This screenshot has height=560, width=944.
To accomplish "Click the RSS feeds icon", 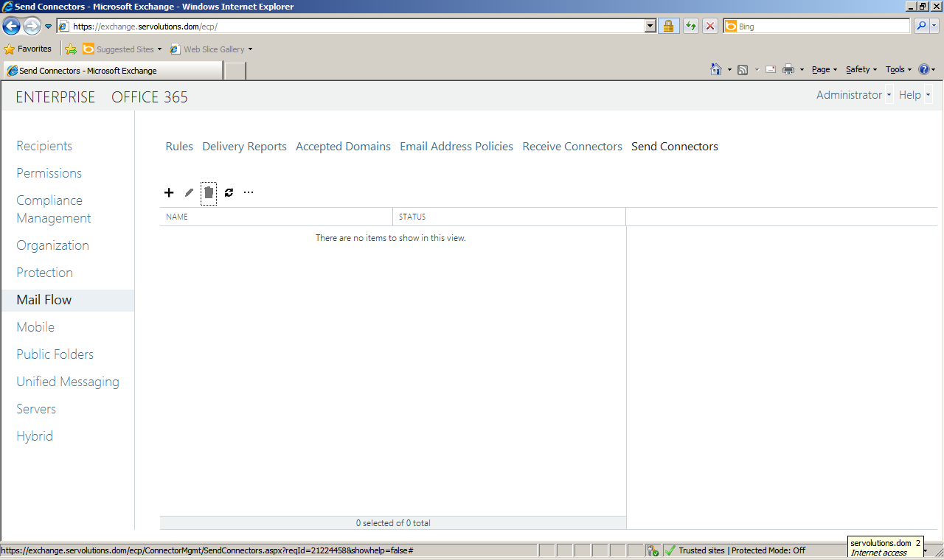I will click(743, 70).
